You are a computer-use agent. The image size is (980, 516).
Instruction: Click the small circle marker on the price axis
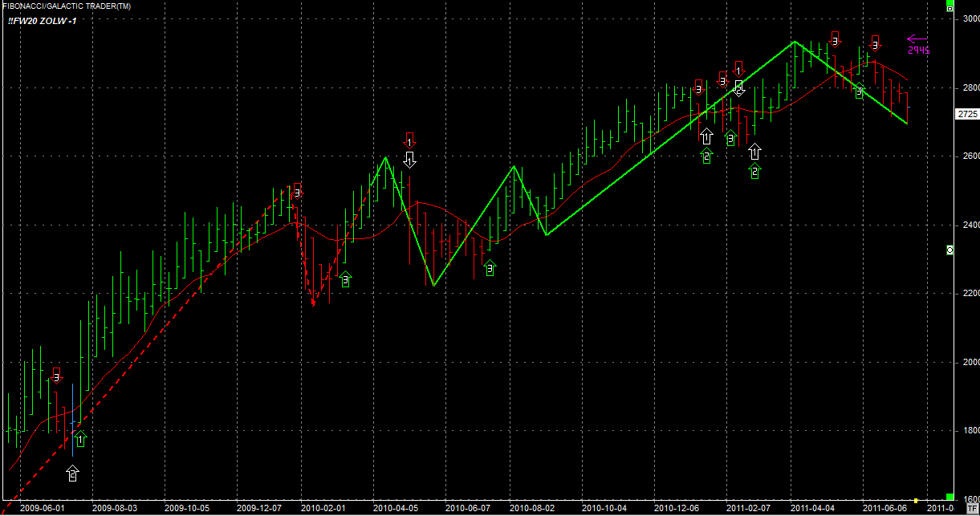pyautogui.click(x=950, y=250)
